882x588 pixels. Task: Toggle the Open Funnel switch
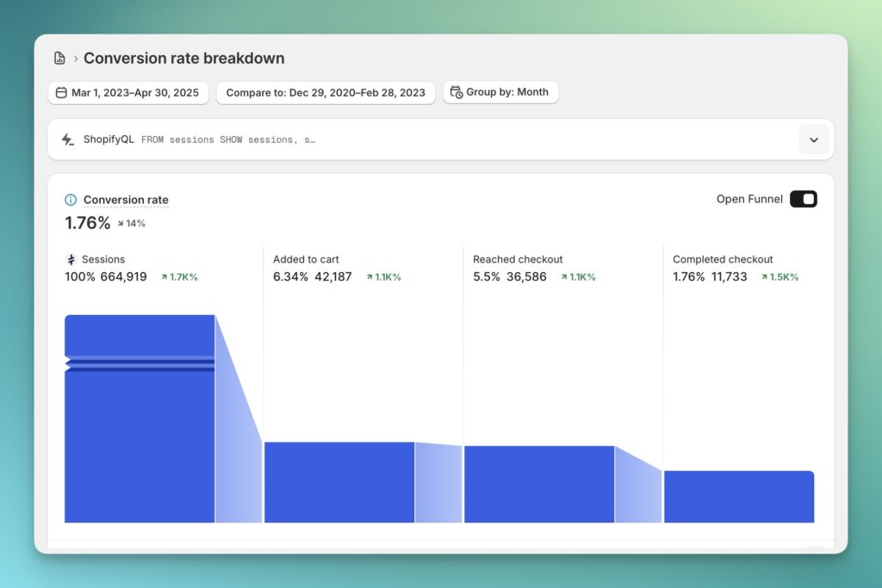[x=803, y=199]
